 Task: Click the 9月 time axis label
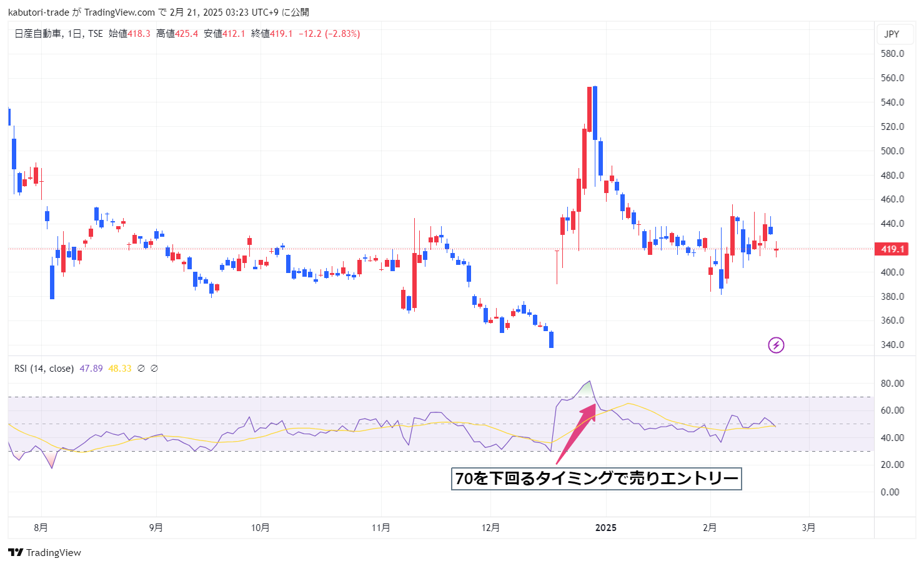(x=156, y=528)
